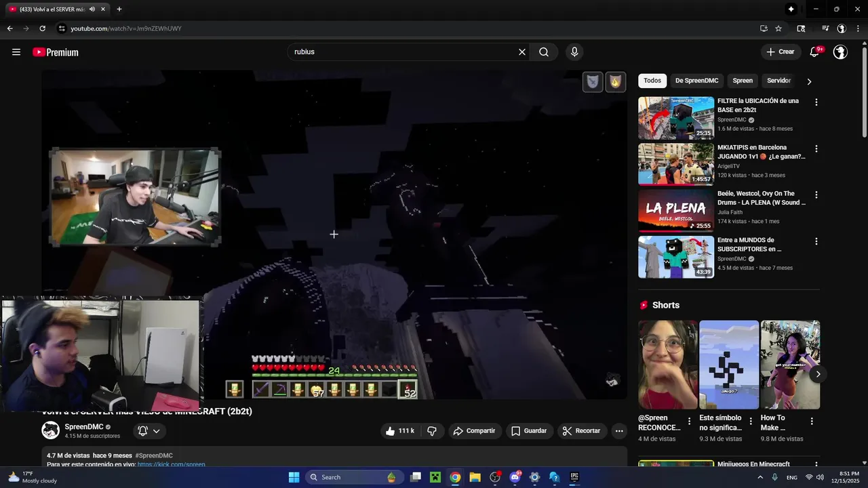The height and width of the screenshot is (488, 868).
Task: Open options for Este símbolo short
Action: pos(750,421)
